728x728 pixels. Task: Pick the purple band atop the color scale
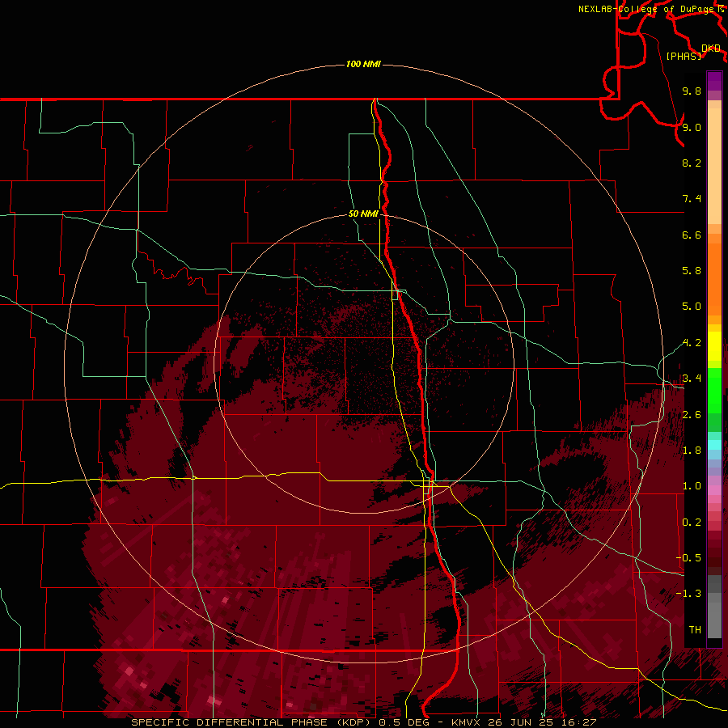tap(714, 81)
